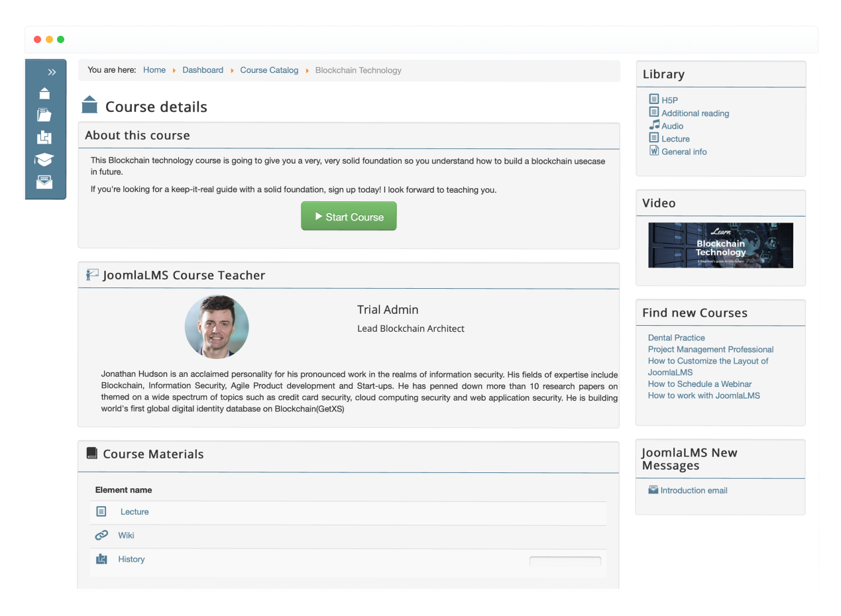This screenshot has height=616, width=841.
Task: Click the puzzle icon in the History row
Action: tap(101, 559)
